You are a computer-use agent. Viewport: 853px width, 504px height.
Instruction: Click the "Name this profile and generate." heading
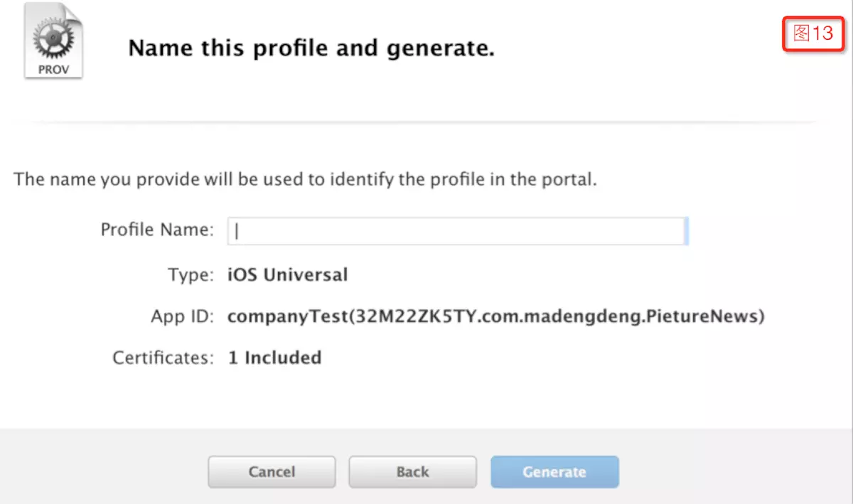(x=311, y=49)
